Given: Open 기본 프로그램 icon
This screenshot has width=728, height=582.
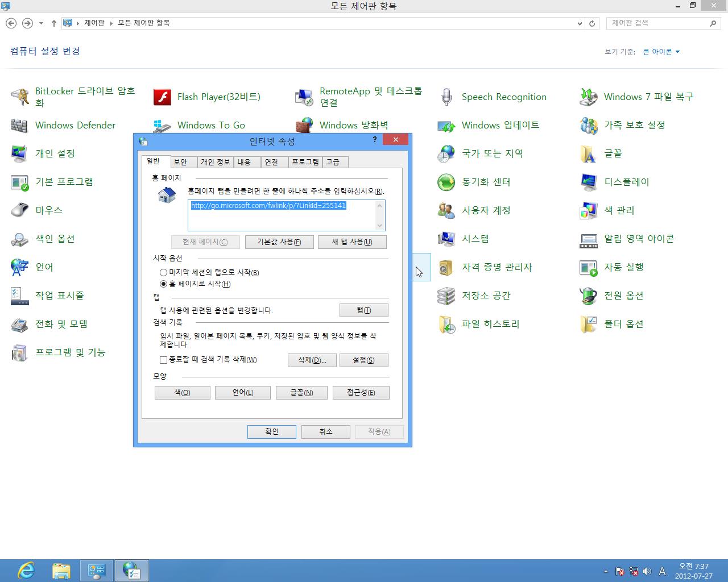Looking at the screenshot, I should click(20, 182).
